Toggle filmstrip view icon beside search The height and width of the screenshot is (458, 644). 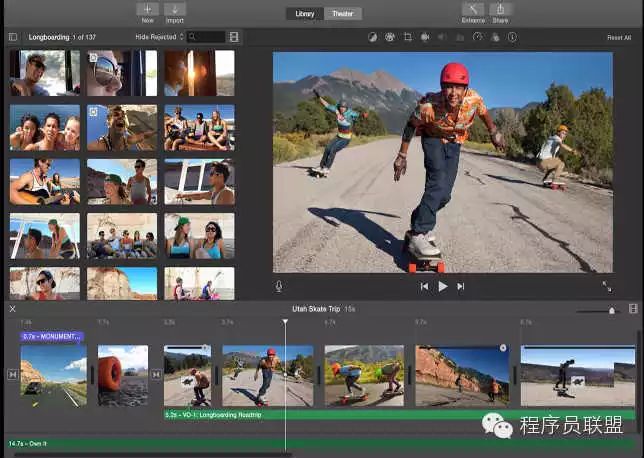click(x=234, y=37)
